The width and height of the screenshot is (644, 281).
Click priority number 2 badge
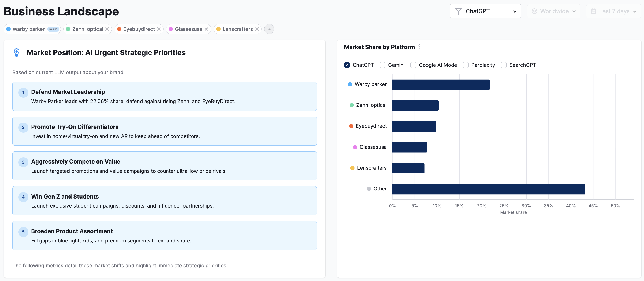click(x=23, y=128)
